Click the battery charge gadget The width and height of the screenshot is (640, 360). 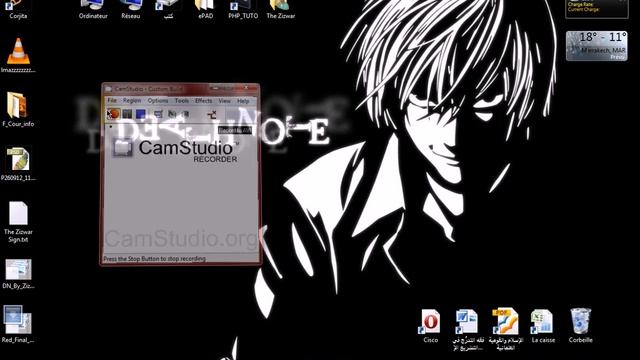click(596, 9)
